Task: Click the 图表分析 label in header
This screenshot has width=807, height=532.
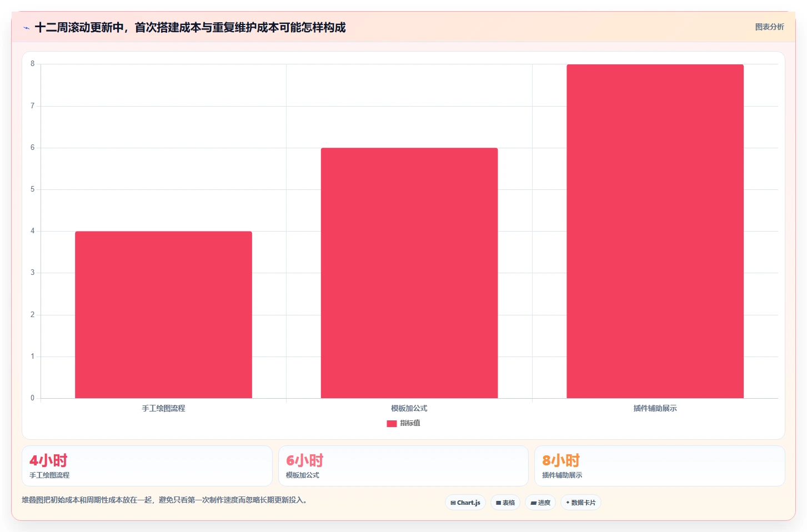Action: 769,27
